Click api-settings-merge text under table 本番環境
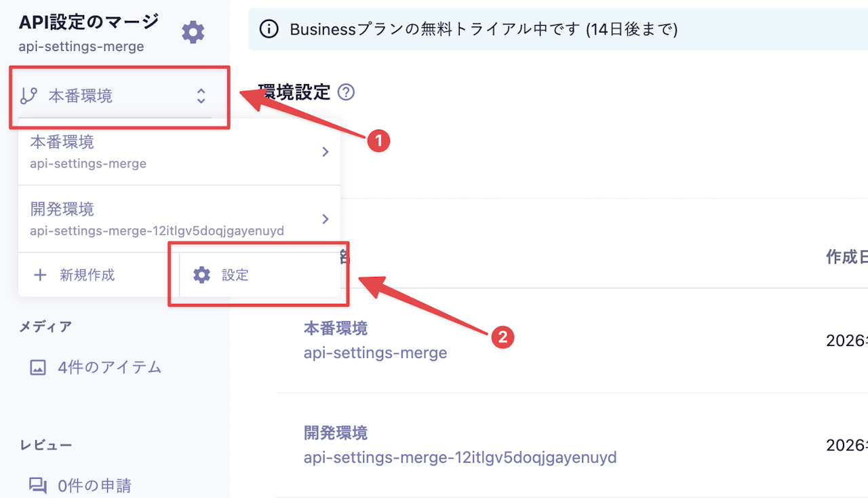The width and height of the screenshot is (868, 498). click(x=376, y=353)
